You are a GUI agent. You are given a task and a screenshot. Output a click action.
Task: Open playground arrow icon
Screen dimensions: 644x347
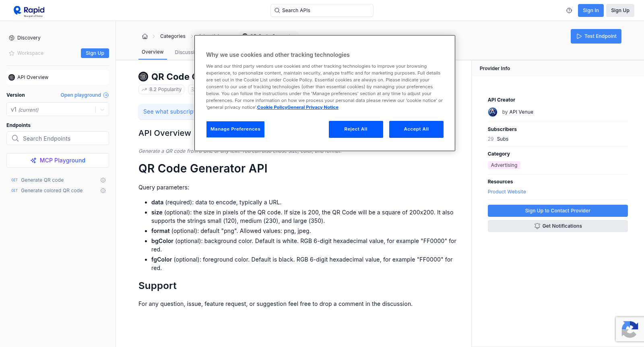106,95
